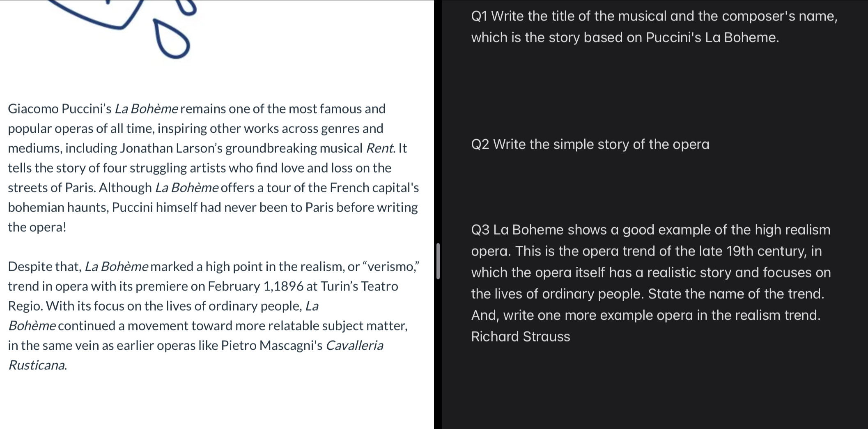
Task: Place cursor at end of Richard Strauss
Action: click(x=571, y=337)
